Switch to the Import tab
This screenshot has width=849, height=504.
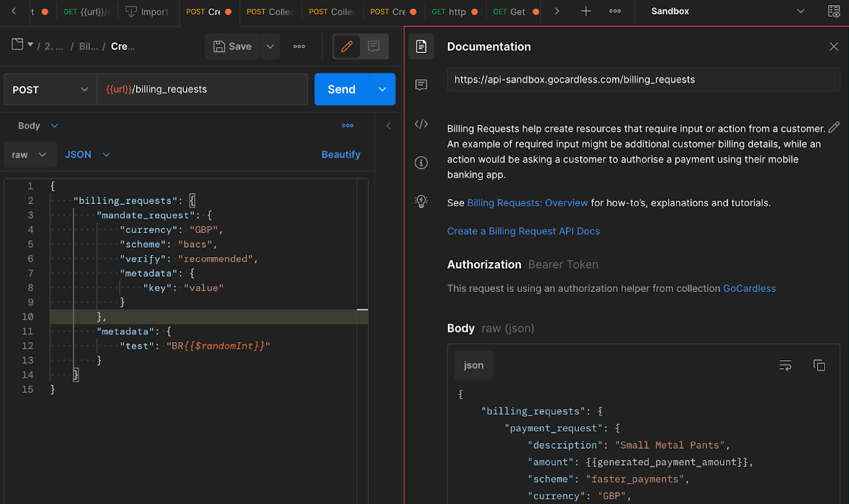coord(148,12)
